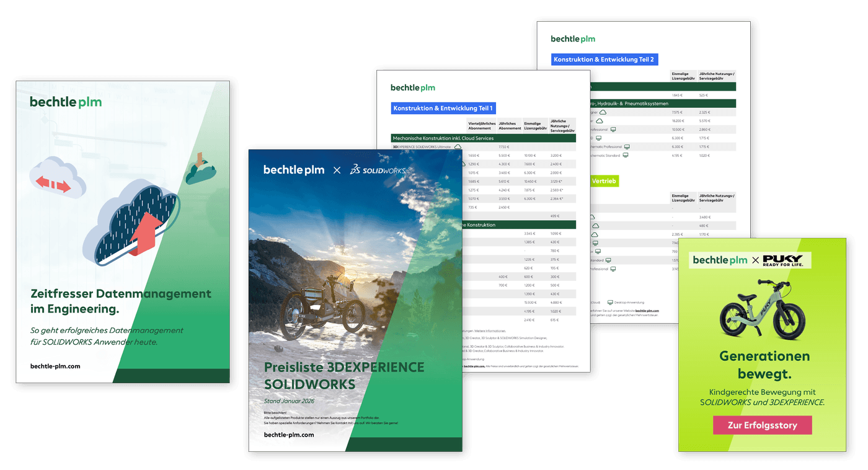Click the Desktop-Anwendung legend monitor icon
Viewport: 868px width, 470px height.
pyautogui.click(x=610, y=302)
